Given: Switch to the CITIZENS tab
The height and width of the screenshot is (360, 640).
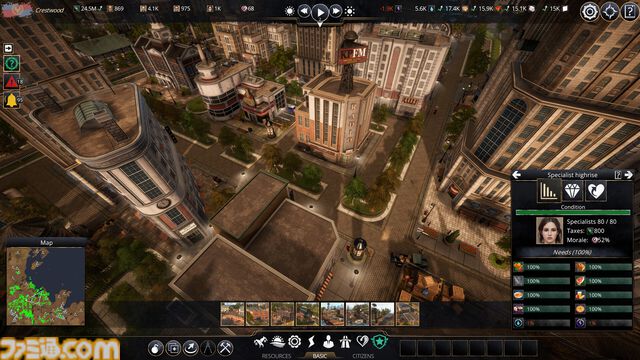Looking at the screenshot, I should (x=363, y=356).
